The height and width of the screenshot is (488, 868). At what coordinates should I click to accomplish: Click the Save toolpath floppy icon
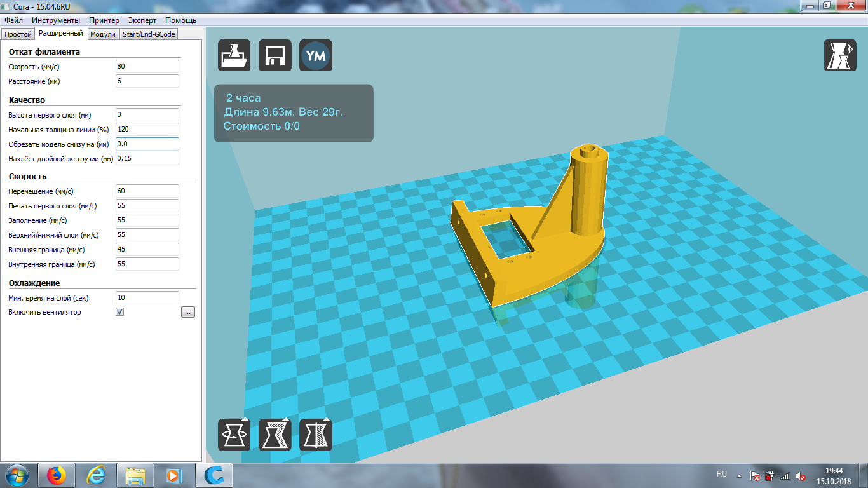point(275,55)
